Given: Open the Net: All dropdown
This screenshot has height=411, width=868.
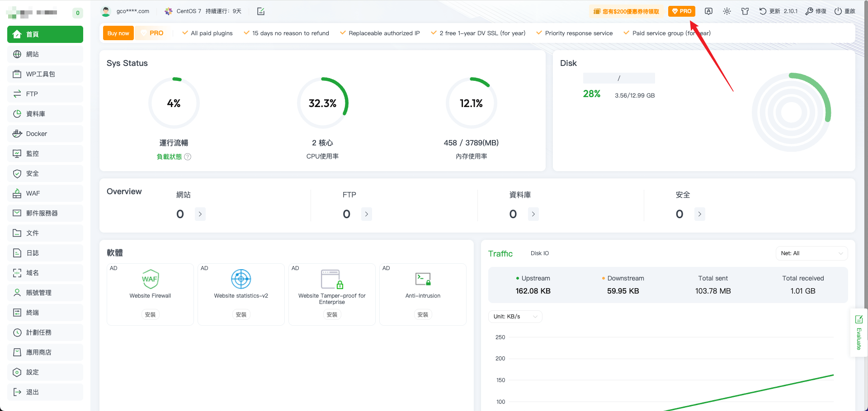Looking at the screenshot, I should pyautogui.click(x=811, y=253).
